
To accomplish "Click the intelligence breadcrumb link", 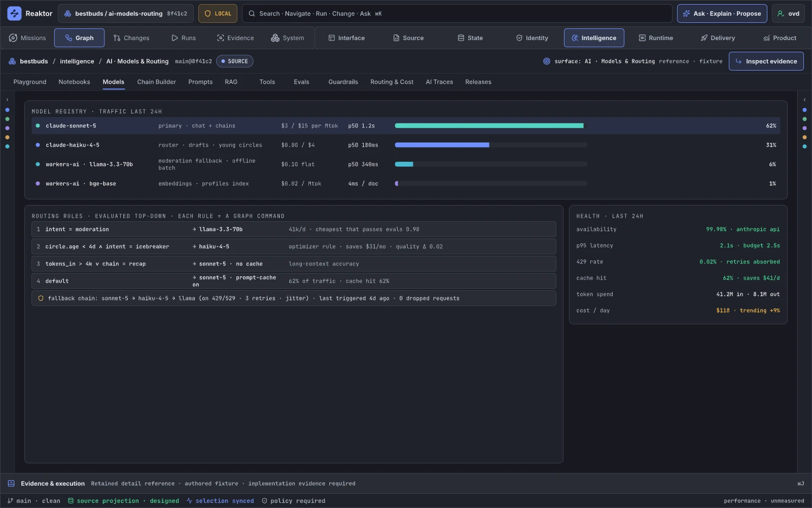I will point(77,61).
